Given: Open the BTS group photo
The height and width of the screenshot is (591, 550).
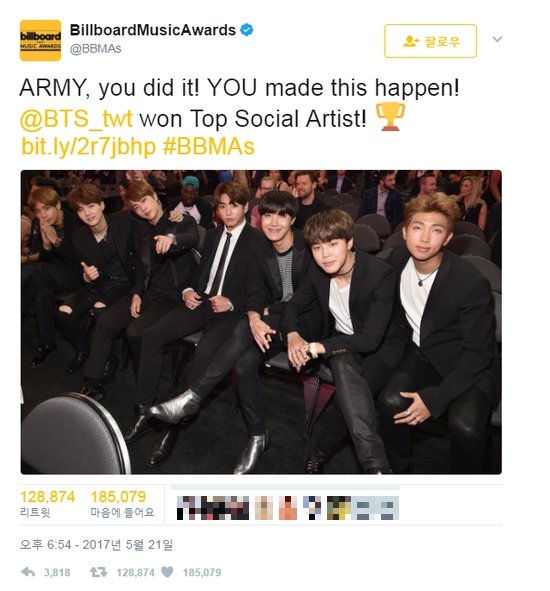Looking at the screenshot, I should tap(261, 322).
